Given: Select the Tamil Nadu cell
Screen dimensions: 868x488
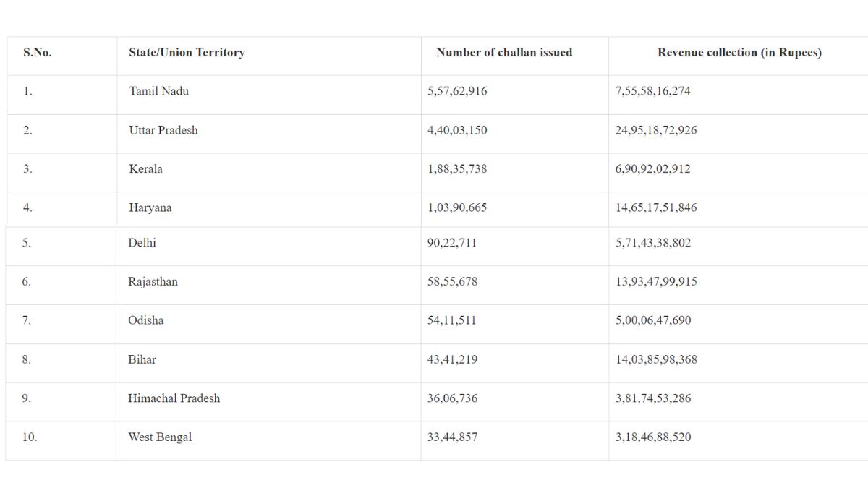Looking at the screenshot, I should click(159, 91).
